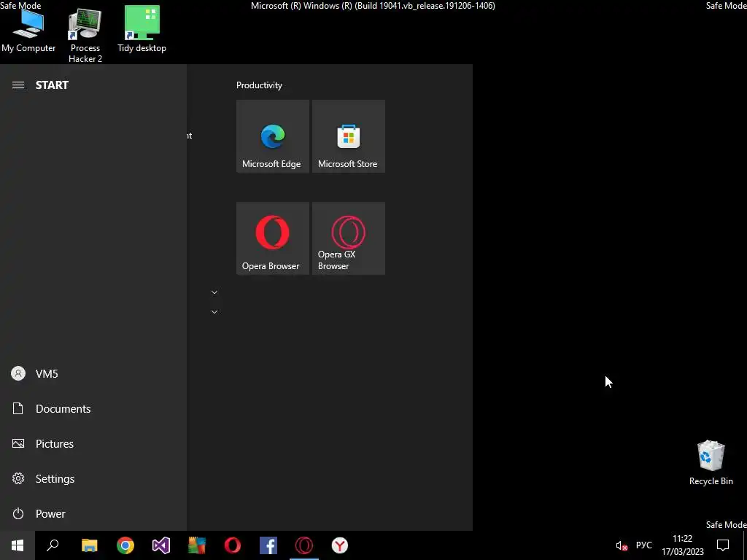
Task: Open the Tidy desktop shortcut
Action: (142, 29)
